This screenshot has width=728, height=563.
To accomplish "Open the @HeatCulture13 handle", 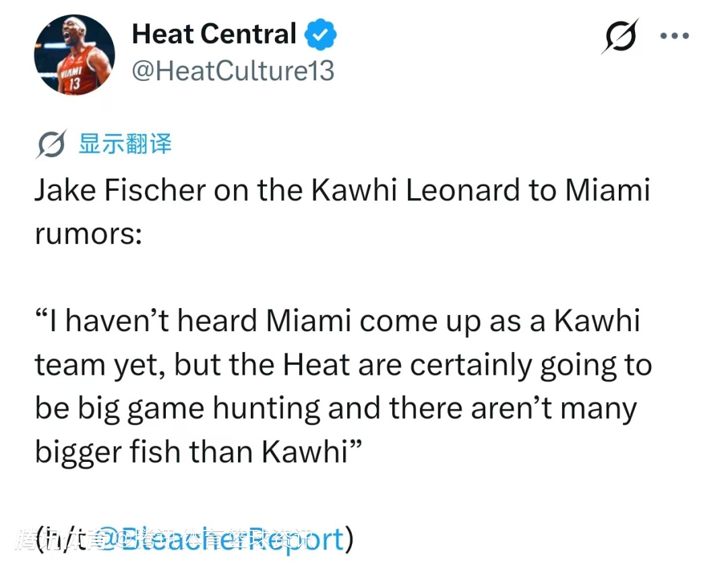I will pos(233,70).
